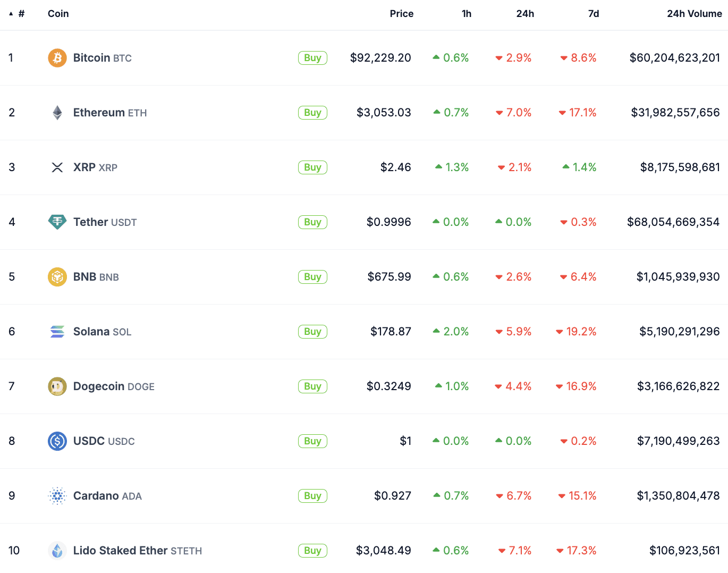Open the Lido Staked Ether name link
The width and height of the screenshot is (728, 573).
pyautogui.click(x=121, y=550)
